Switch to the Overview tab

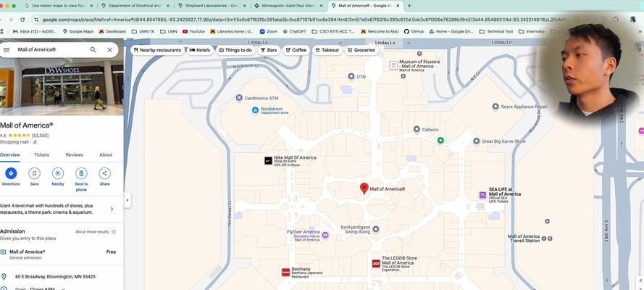pyautogui.click(x=10, y=155)
